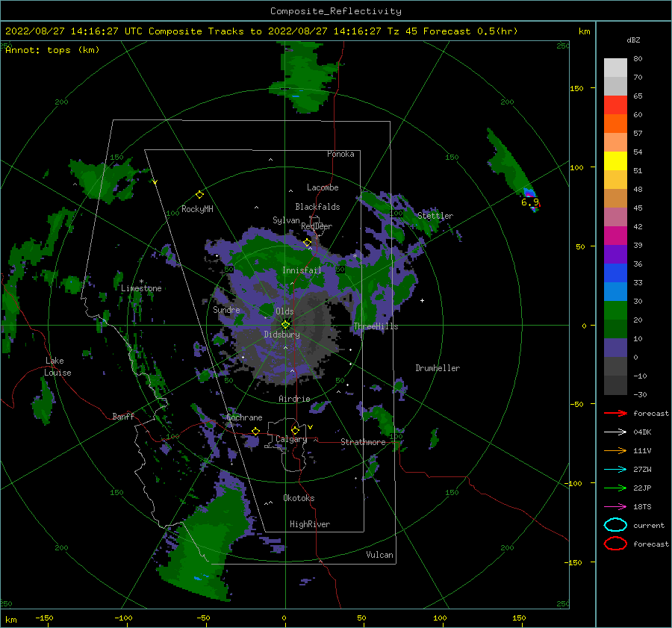672x628 pixels.
Task: Click the RedDeer city label
Action: [317, 226]
